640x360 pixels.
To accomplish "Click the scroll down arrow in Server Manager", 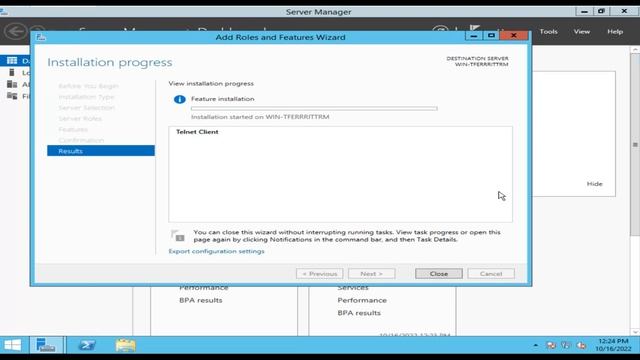I will [635, 332].
